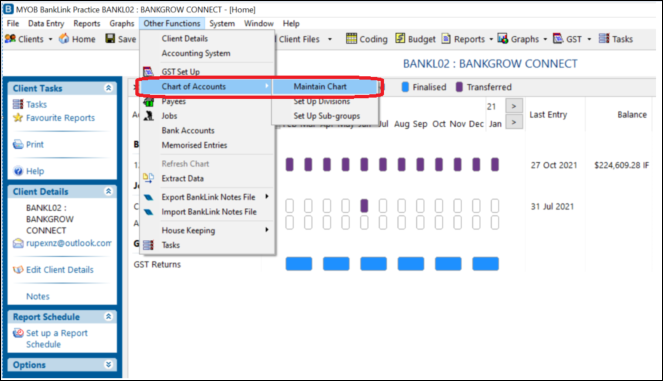The image size is (663, 381).
Task: Click the Last Entry column header
Action: pos(548,115)
